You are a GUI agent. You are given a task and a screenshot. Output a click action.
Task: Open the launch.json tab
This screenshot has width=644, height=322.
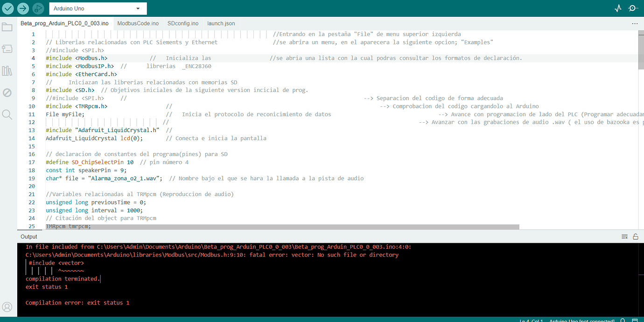point(221,23)
